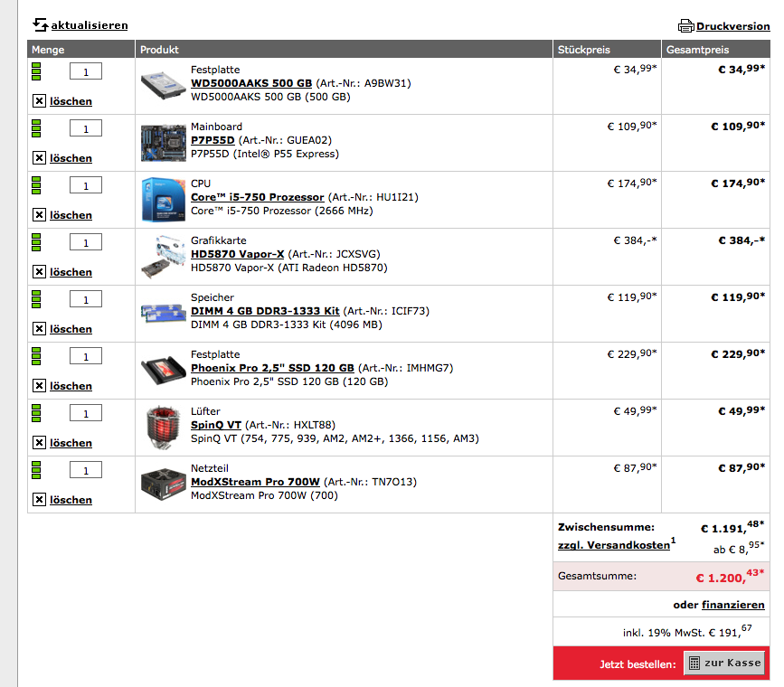
Task: Click aktualisieren link to refresh cart
Action: (x=90, y=25)
